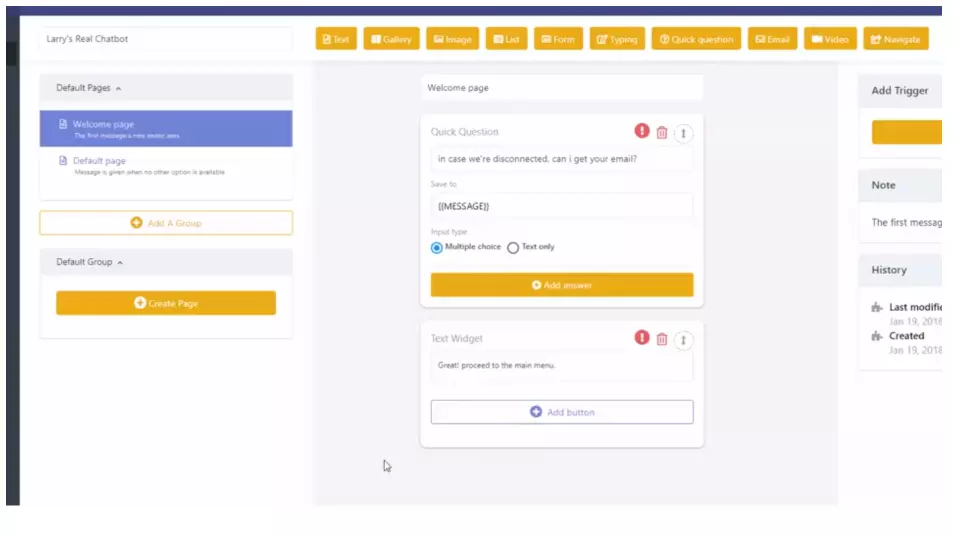Click the Create Page button
This screenshot has width=953, height=536.
pyautogui.click(x=166, y=303)
